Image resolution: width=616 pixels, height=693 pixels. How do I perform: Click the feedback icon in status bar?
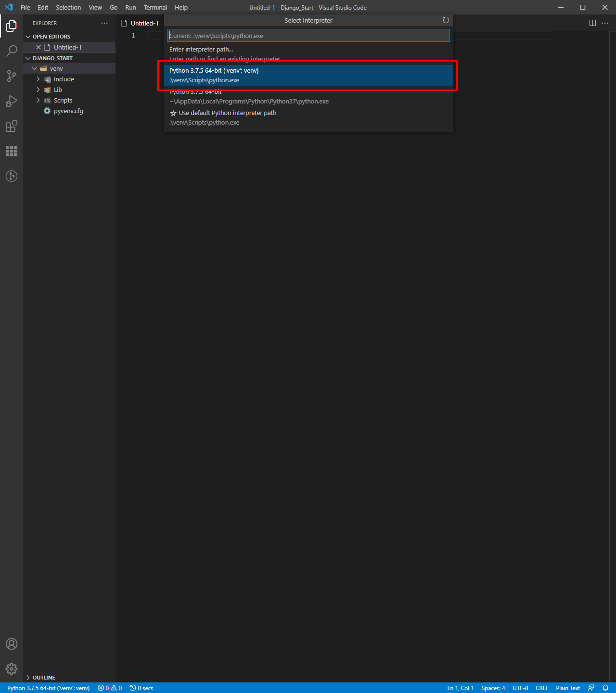591,688
